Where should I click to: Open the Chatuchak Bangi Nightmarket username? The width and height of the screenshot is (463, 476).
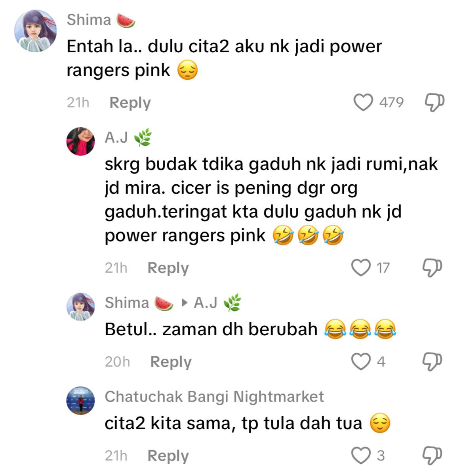(x=214, y=396)
